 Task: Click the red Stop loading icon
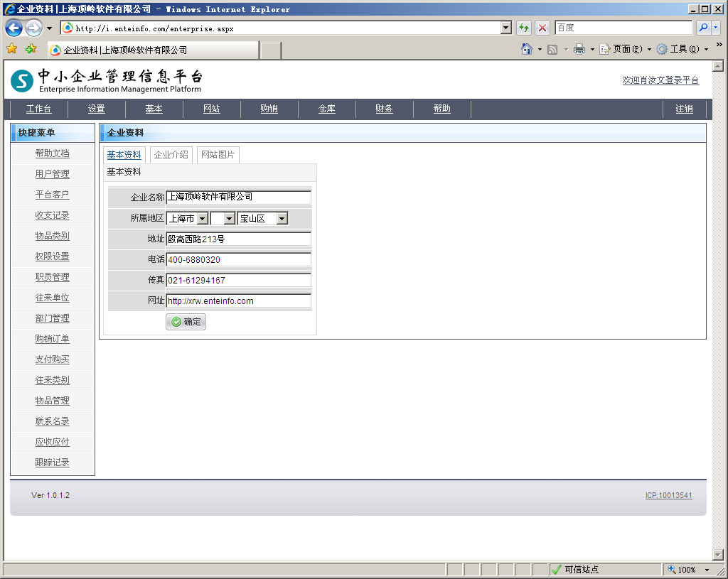click(x=542, y=28)
